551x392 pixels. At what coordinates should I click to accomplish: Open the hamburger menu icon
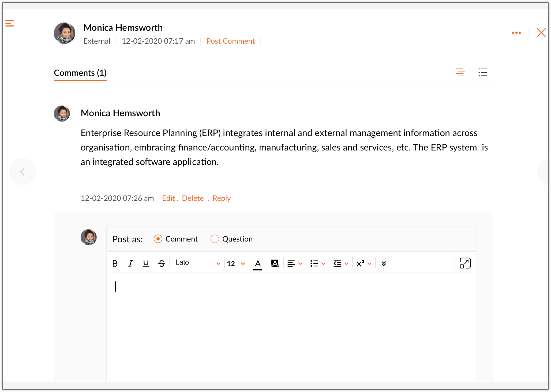[x=10, y=23]
